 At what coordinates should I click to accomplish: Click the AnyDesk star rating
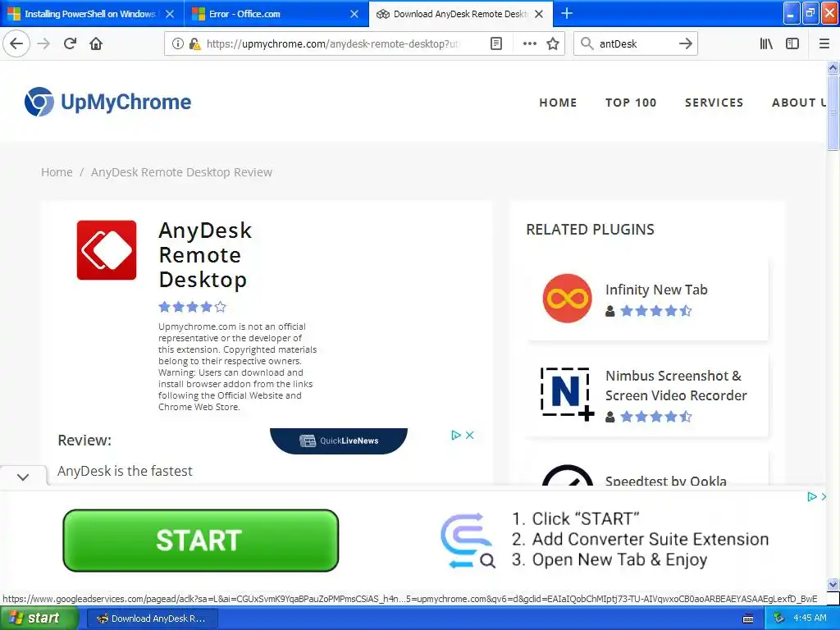[192, 307]
